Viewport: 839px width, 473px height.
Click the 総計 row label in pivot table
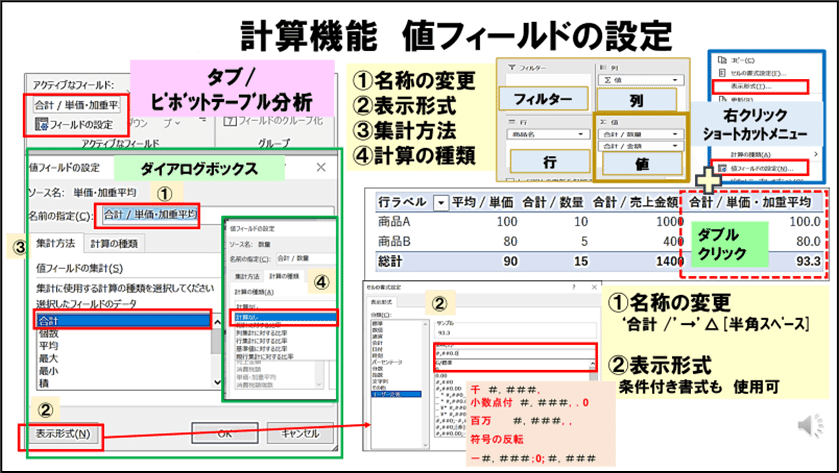point(390,261)
